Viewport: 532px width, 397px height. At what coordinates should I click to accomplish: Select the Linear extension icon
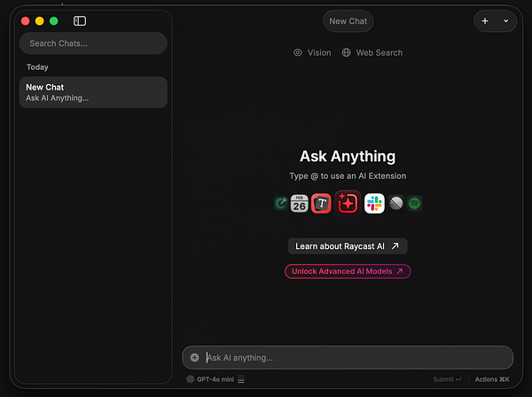tap(396, 204)
